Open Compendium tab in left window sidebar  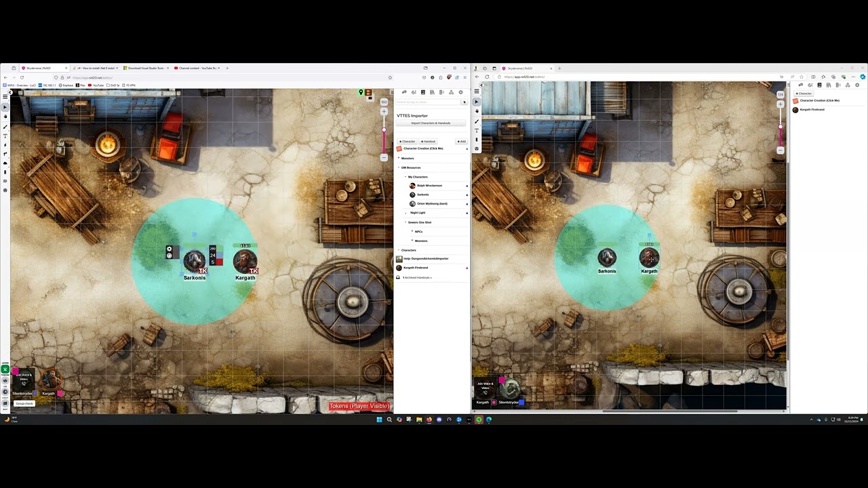tap(432, 92)
